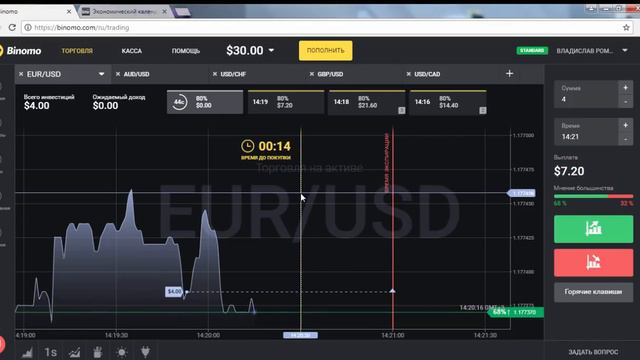The height and width of the screenshot is (360, 640).
Task: Click the Задать вопрос link
Action: 593,352
